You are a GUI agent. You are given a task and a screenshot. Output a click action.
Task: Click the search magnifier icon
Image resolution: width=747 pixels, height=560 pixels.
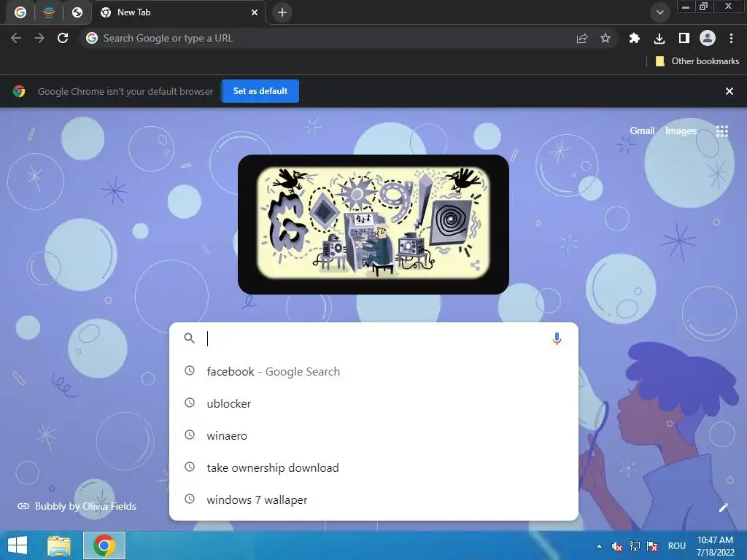(189, 338)
